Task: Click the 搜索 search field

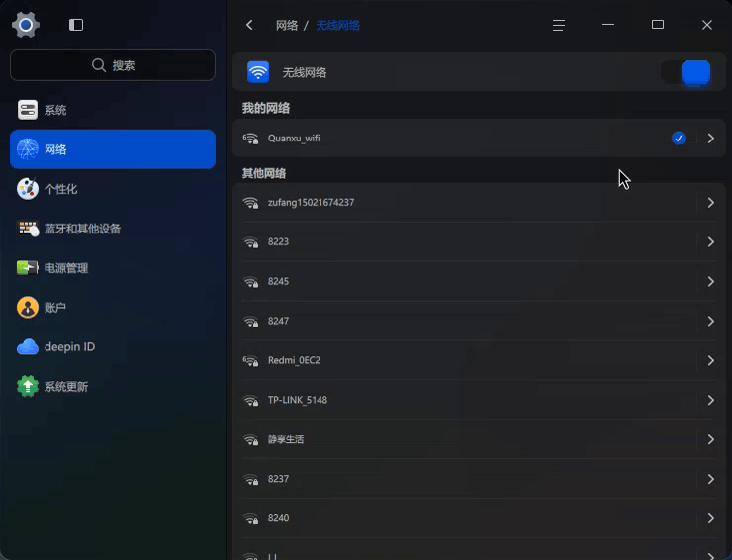Action: 113,65
